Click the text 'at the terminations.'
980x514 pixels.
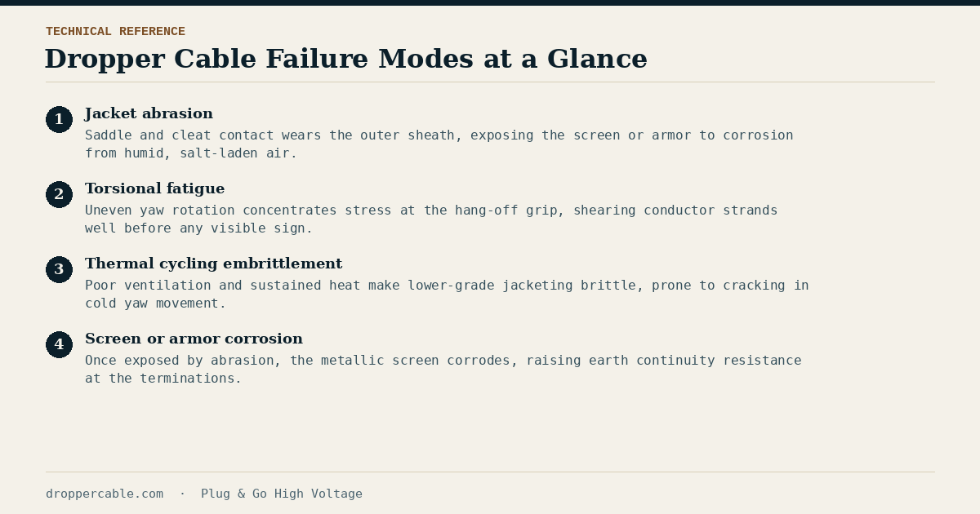pos(163,379)
